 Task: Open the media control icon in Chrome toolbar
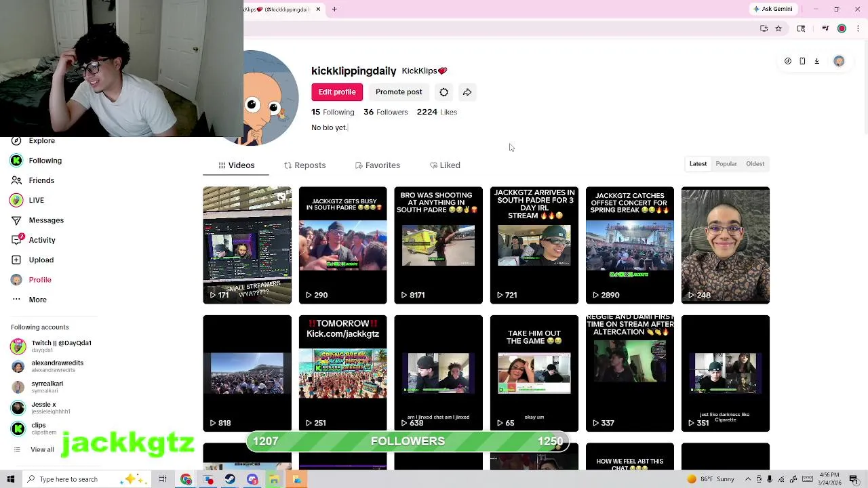click(825, 28)
